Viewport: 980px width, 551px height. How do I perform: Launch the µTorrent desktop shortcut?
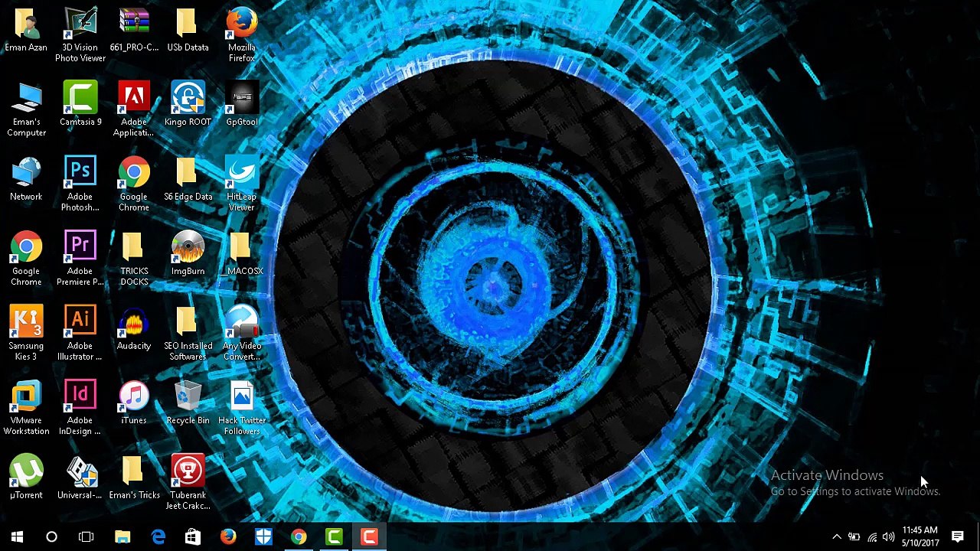point(26,478)
